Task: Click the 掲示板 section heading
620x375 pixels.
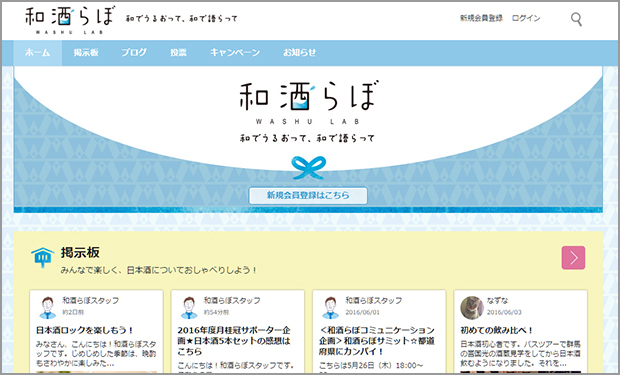Action: click(x=80, y=252)
